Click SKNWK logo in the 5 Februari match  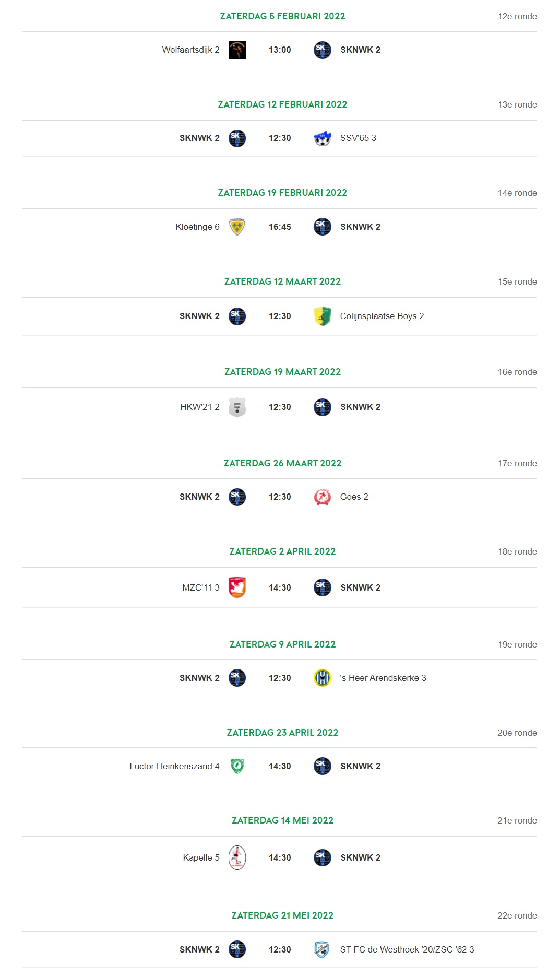coord(323,50)
